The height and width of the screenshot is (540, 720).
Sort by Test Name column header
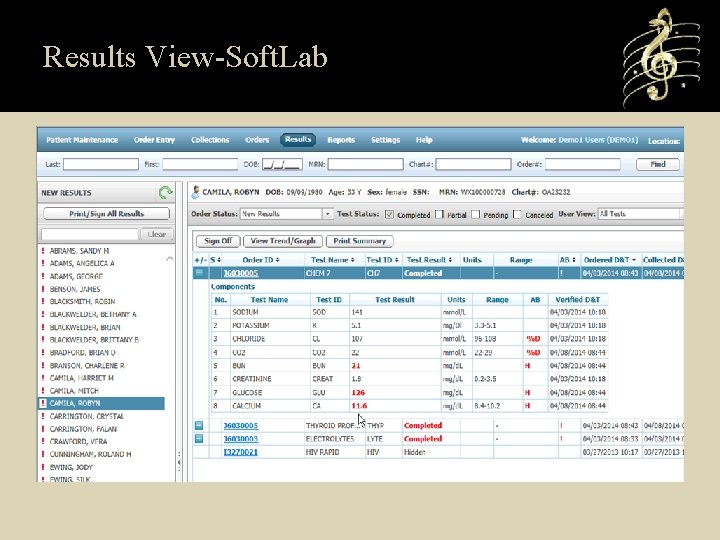point(332,260)
